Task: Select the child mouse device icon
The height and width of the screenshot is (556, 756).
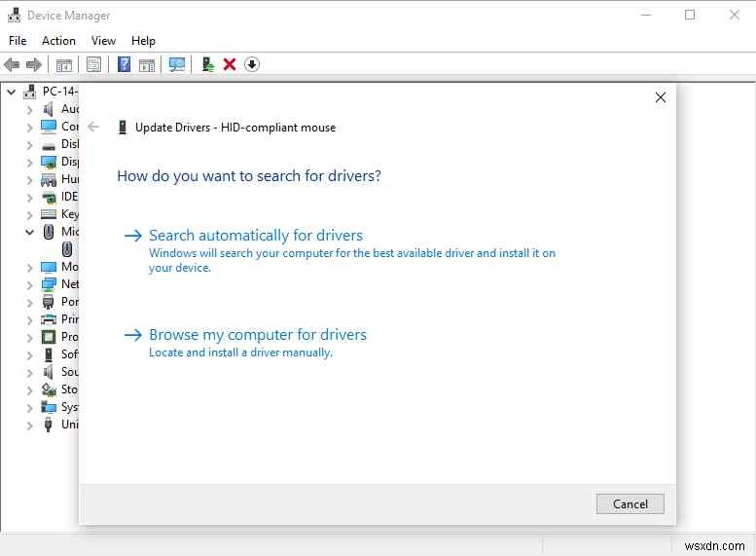Action: pyautogui.click(x=67, y=249)
